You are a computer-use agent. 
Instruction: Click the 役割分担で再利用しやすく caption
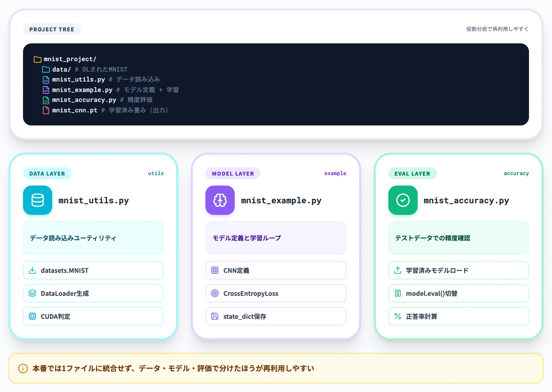click(x=497, y=29)
